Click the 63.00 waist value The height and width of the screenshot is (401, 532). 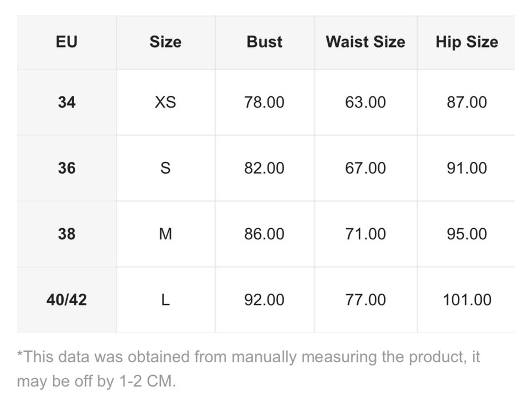click(365, 102)
